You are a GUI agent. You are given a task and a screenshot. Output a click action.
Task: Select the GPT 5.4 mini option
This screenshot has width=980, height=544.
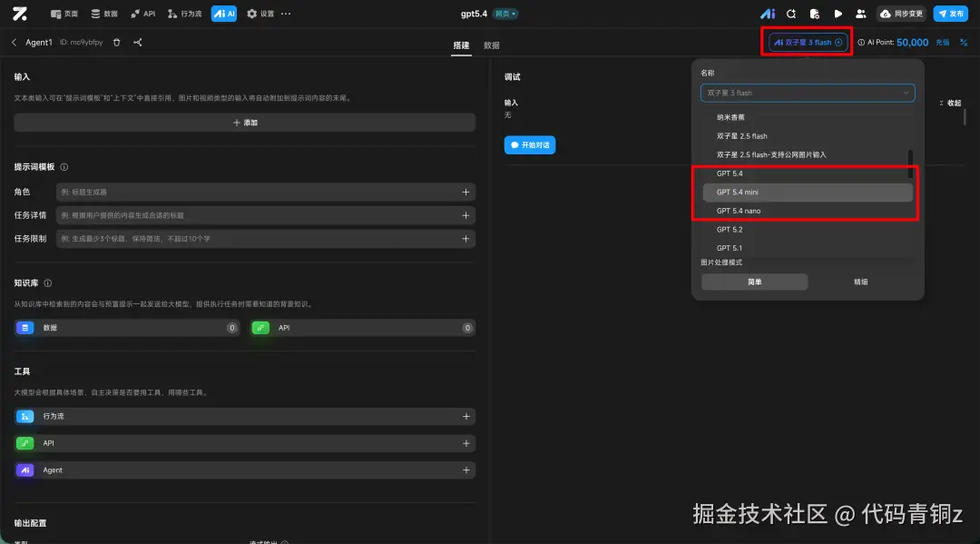808,193
